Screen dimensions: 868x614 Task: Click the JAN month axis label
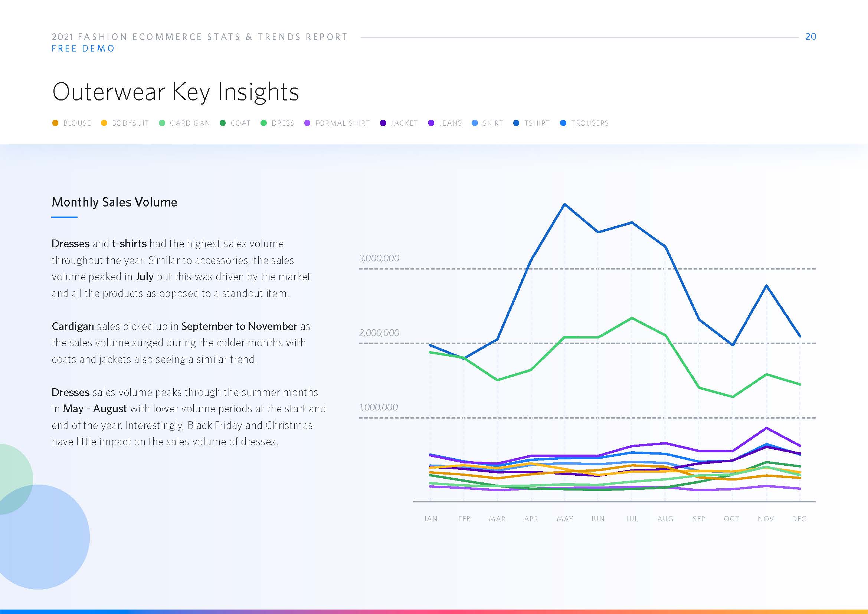[430, 519]
